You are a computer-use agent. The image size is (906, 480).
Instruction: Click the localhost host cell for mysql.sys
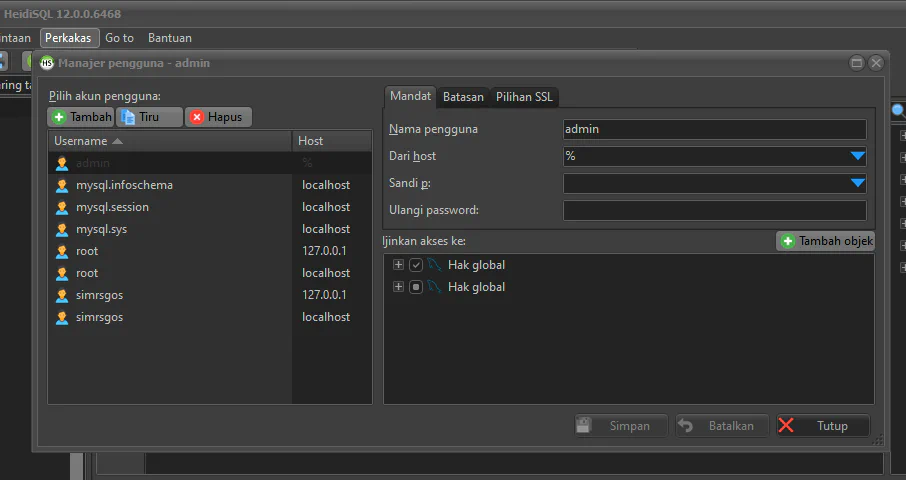(326, 229)
